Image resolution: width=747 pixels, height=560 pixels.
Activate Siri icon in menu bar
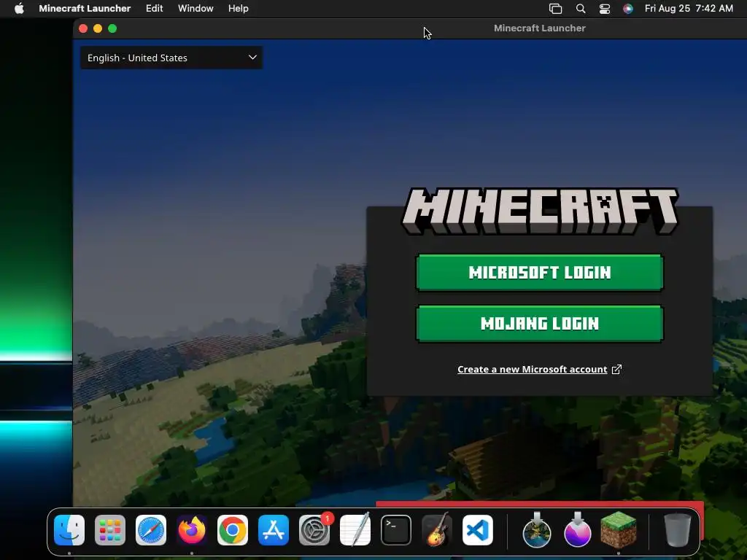[x=628, y=9]
